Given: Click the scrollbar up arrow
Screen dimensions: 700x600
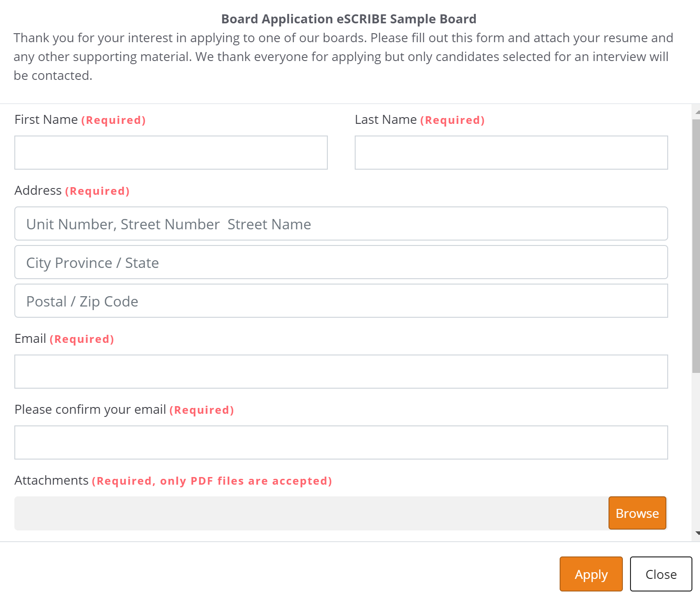Looking at the screenshot, I should (x=697, y=111).
